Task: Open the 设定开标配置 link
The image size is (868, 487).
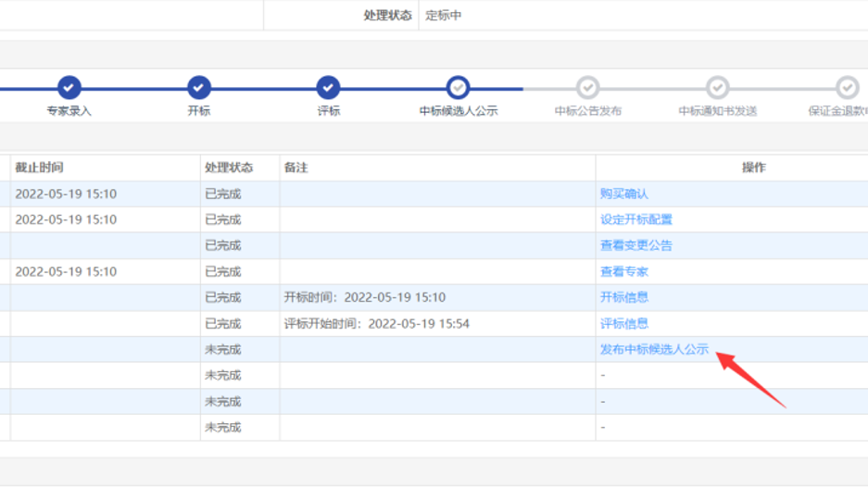Action: click(636, 219)
